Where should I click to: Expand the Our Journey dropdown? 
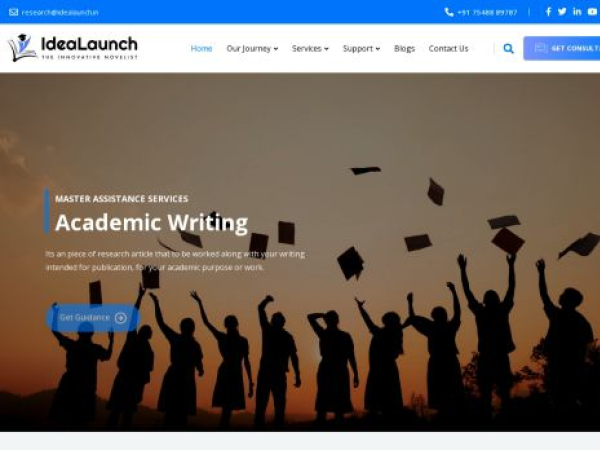click(x=252, y=49)
